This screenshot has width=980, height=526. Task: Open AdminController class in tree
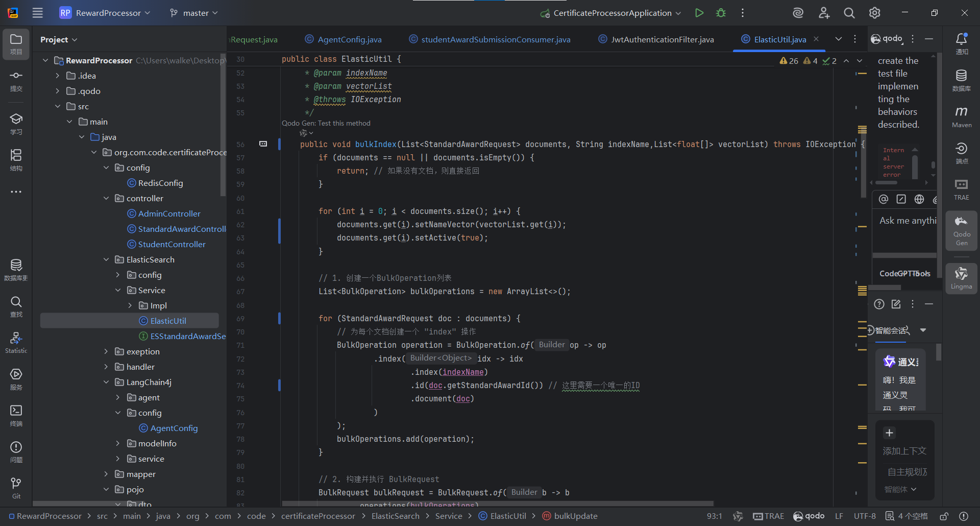(163, 213)
